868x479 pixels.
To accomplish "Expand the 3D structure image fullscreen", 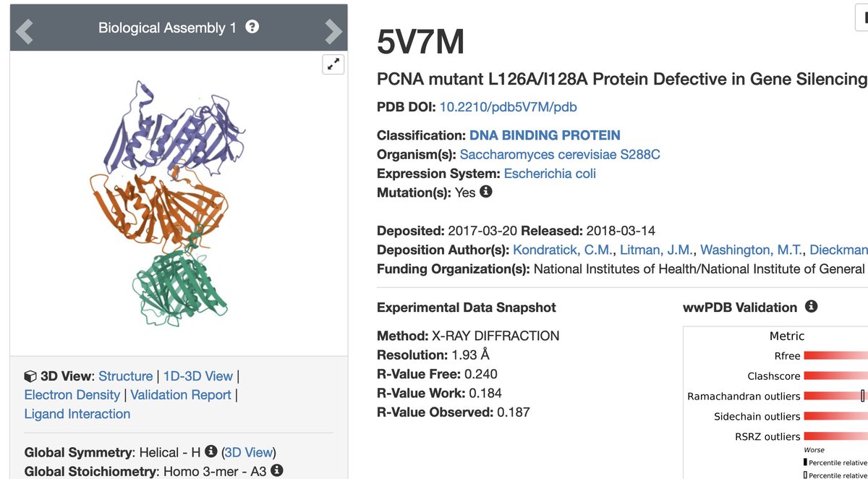I will (333, 64).
